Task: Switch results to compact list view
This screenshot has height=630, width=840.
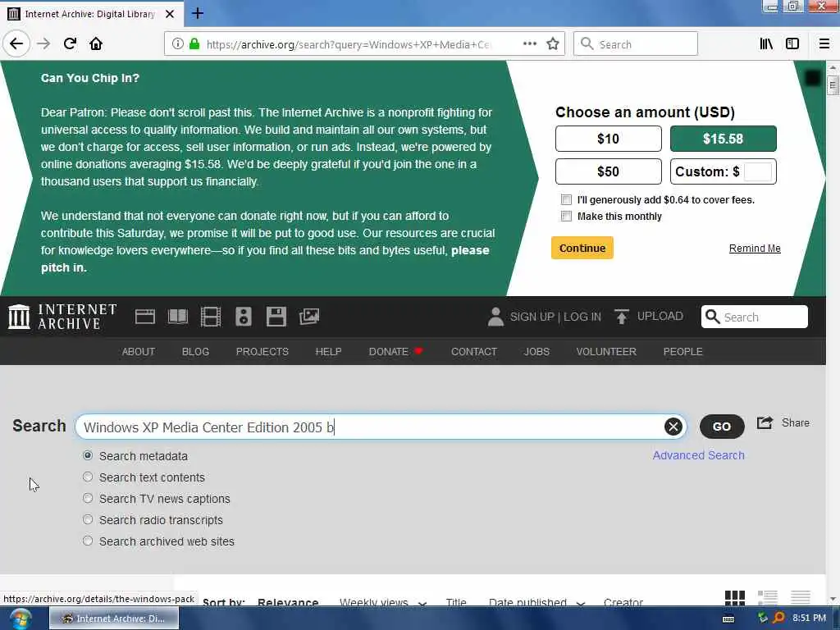Action: point(801,597)
